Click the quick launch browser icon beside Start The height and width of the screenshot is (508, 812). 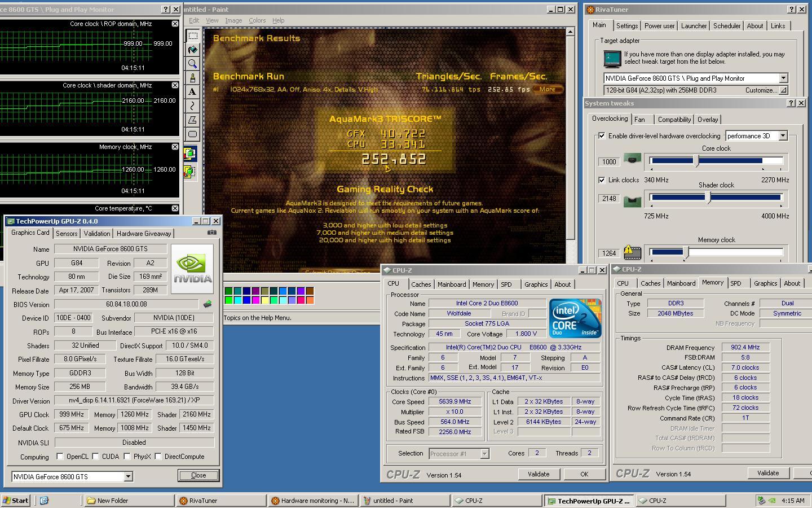[x=44, y=500]
